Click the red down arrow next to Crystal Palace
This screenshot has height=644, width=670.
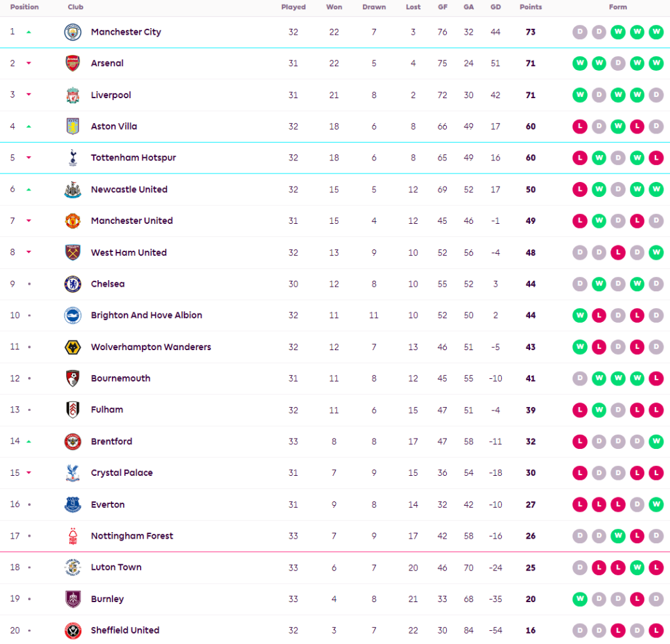(29, 473)
